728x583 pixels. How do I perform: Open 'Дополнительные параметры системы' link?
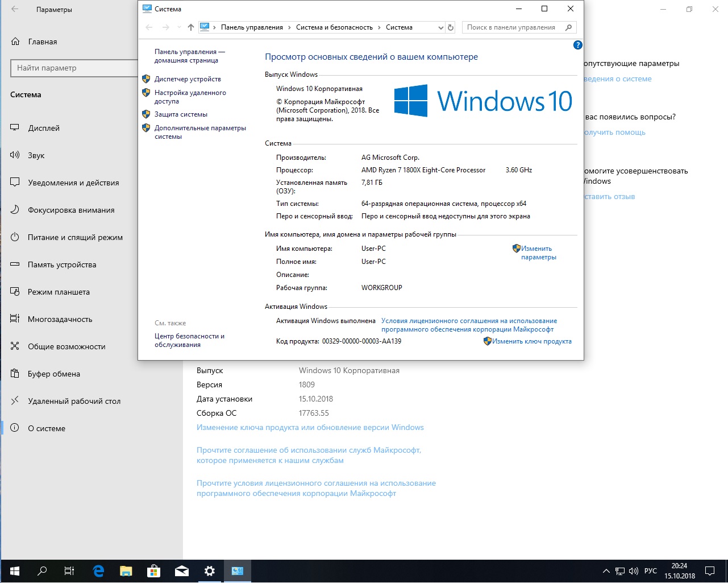(200, 132)
